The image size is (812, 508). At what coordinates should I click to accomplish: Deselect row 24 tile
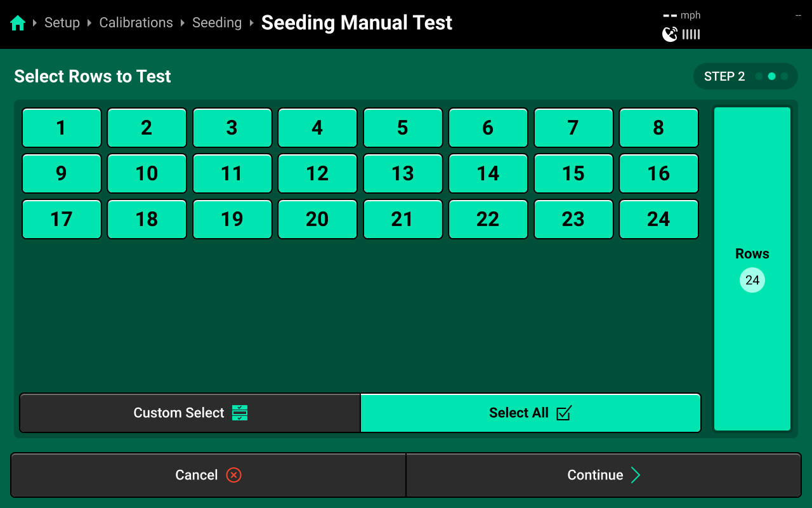[x=658, y=219]
